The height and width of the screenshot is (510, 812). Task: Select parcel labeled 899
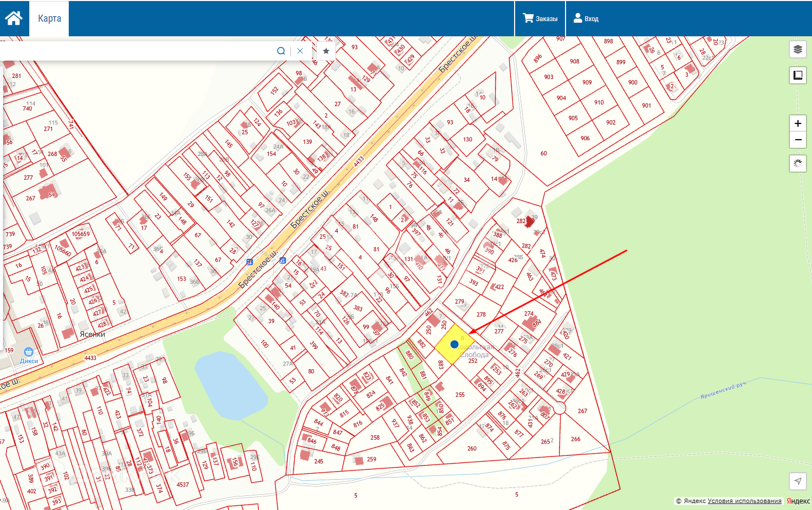tap(621, 62)
